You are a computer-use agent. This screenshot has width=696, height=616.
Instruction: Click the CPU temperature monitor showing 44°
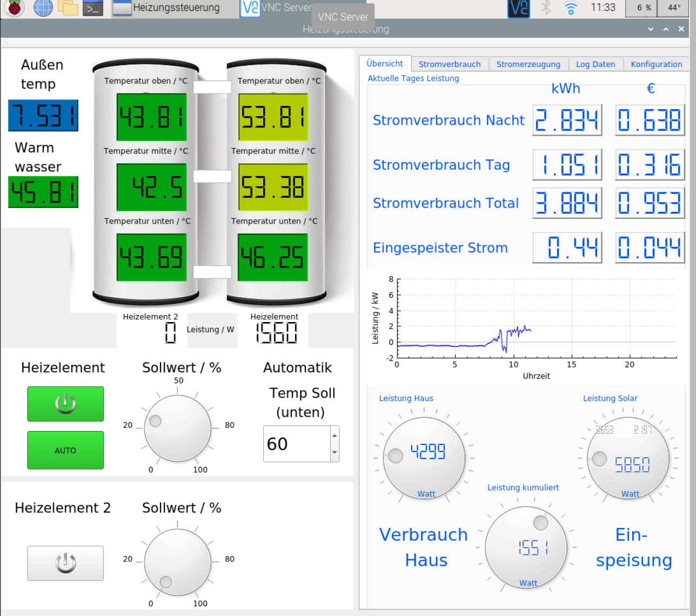click(674, 8)
